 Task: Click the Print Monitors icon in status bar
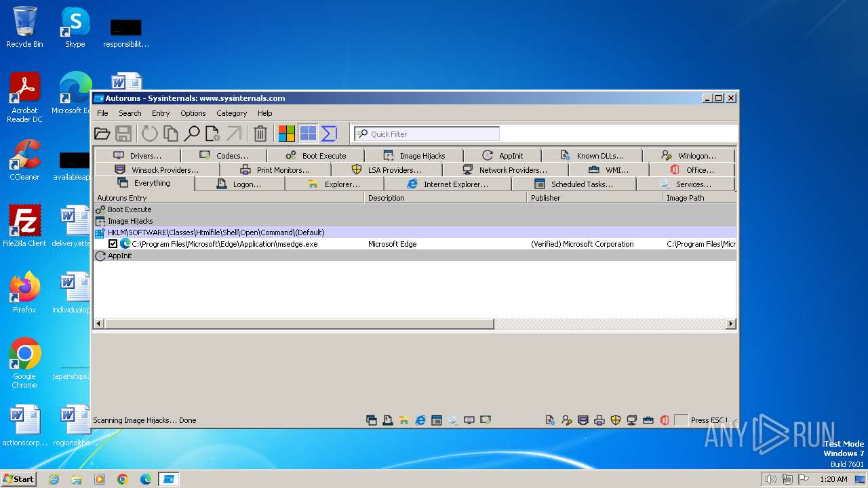[x=599, y=420]
